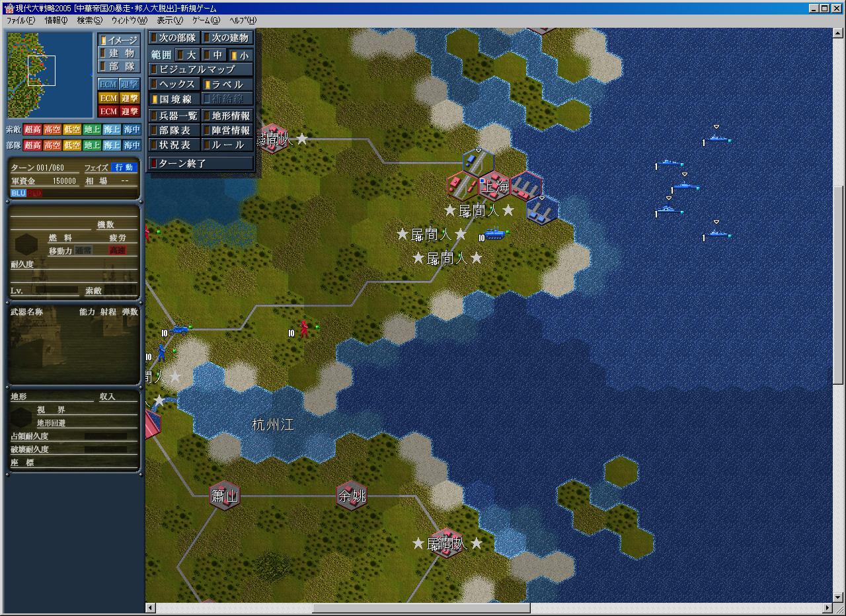Select the red infantry unit on the map
The height and width of the screenshot is (616, 846).
point(304,328)
